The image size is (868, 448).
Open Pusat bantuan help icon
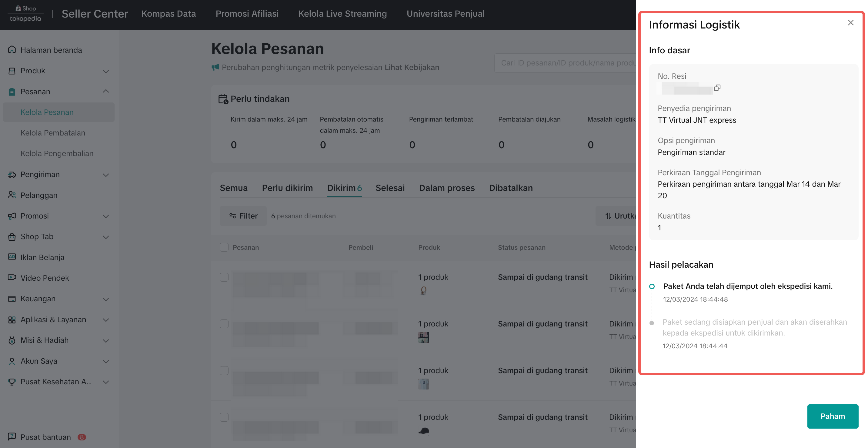tap(12, 436)
